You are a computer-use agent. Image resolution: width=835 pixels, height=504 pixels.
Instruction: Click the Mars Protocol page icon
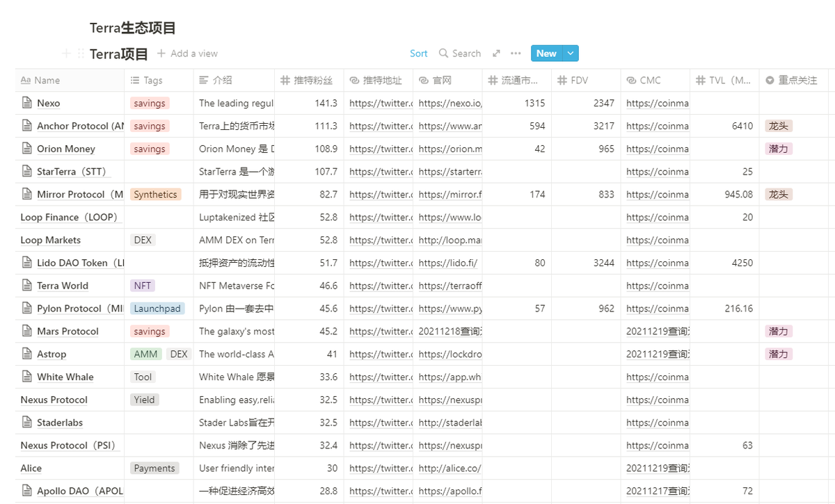coord(26,331)
